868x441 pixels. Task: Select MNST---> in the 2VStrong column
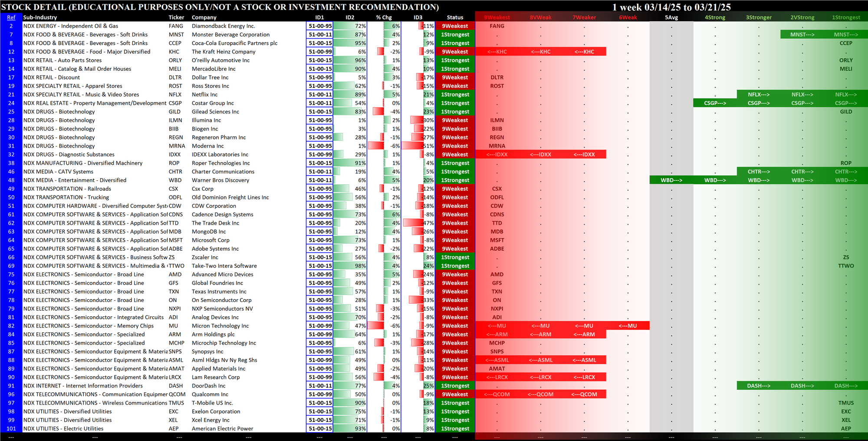pyautogui.click(x=802, y=35)
